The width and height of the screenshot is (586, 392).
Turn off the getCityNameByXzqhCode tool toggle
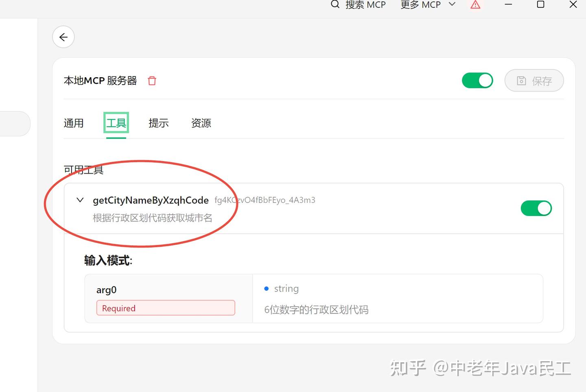[x=536, y=208]
